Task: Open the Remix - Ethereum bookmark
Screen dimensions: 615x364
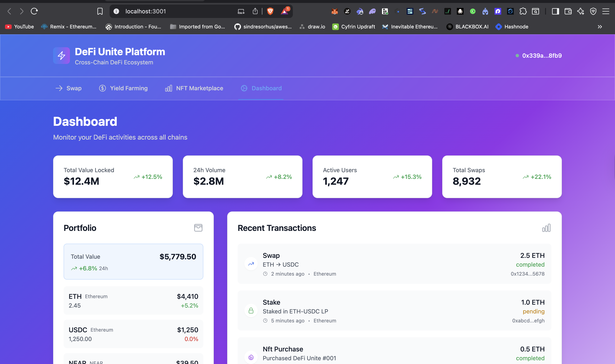Action: point(69,27)
